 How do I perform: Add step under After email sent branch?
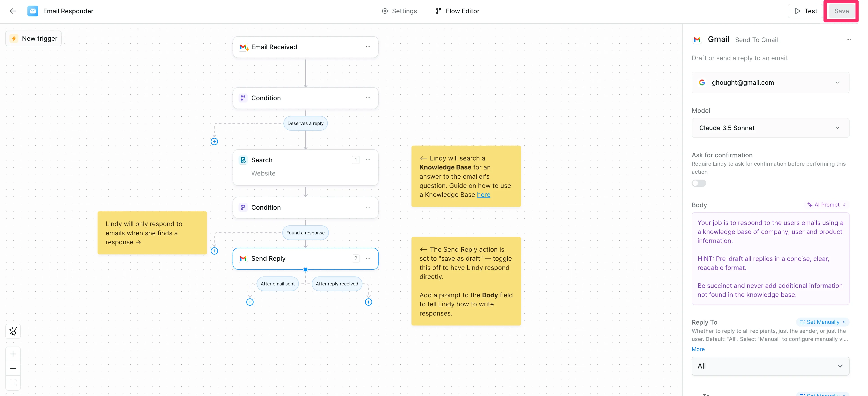coord(250,302)
